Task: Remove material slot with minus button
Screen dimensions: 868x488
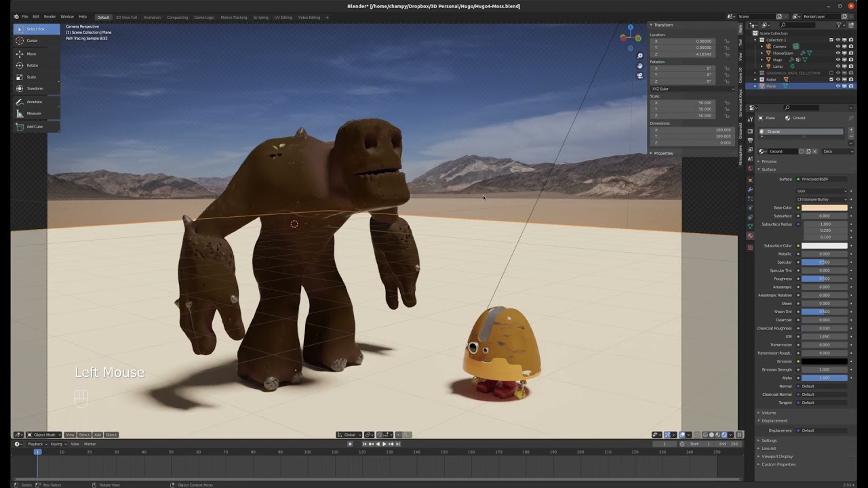Action: (x=851, y=136)
